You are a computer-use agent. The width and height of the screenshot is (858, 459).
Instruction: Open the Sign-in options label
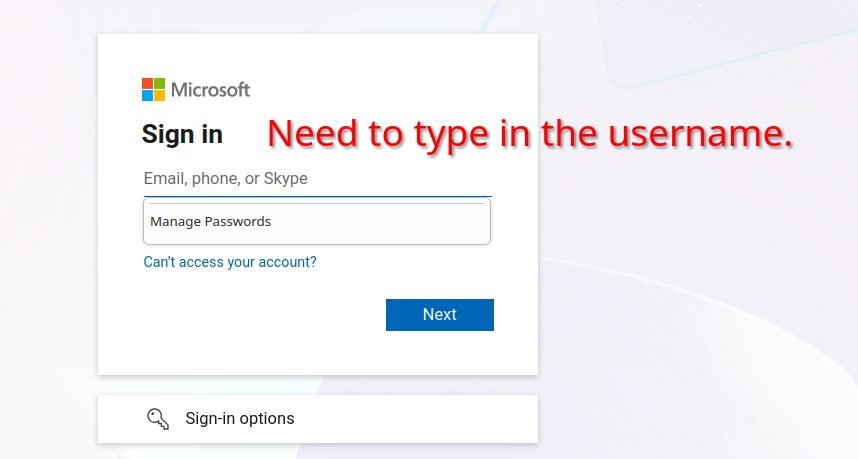coord(240,418)
